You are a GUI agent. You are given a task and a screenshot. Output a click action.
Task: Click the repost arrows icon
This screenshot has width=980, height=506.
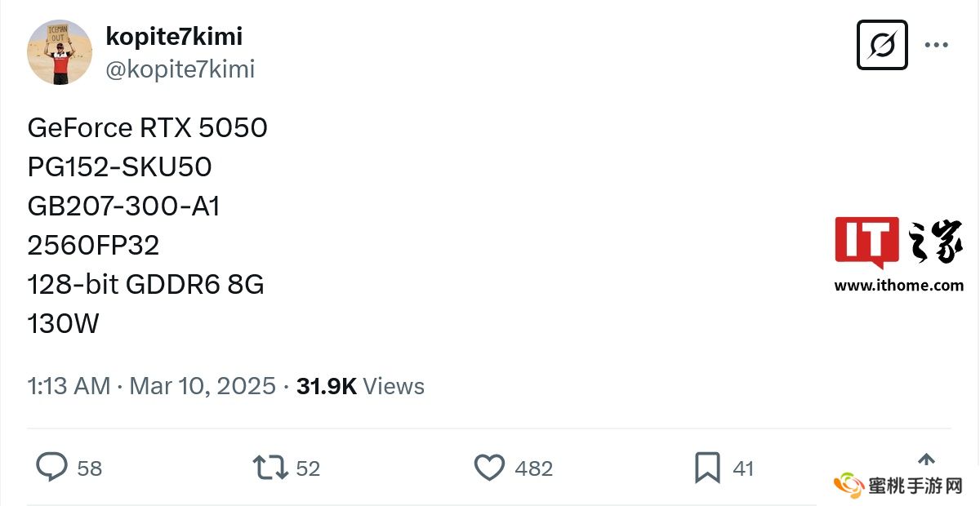[270, 468]
